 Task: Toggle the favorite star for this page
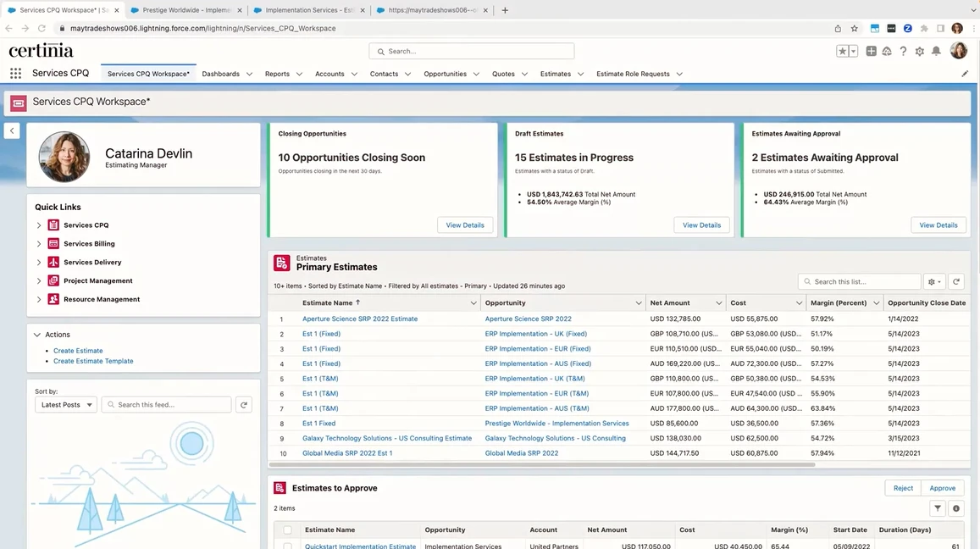pos(843,52)
